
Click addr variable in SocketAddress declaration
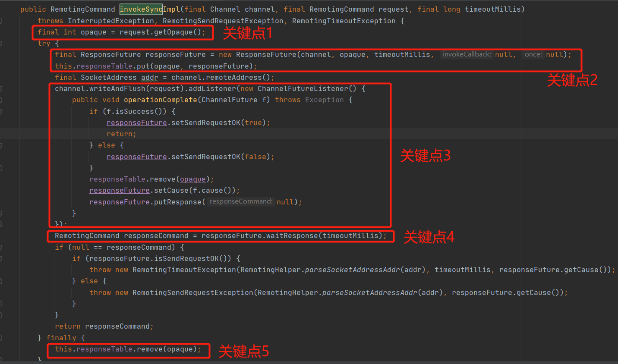click(x=149, y=77)
